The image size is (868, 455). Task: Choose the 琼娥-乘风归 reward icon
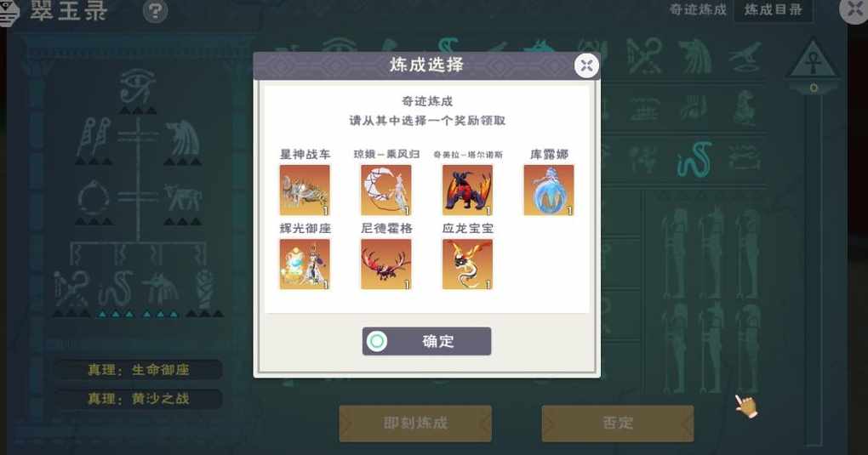click(385, 190)
